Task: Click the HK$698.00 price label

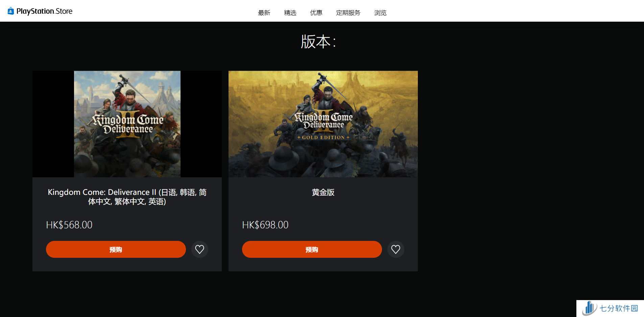Action: point(265,225)
